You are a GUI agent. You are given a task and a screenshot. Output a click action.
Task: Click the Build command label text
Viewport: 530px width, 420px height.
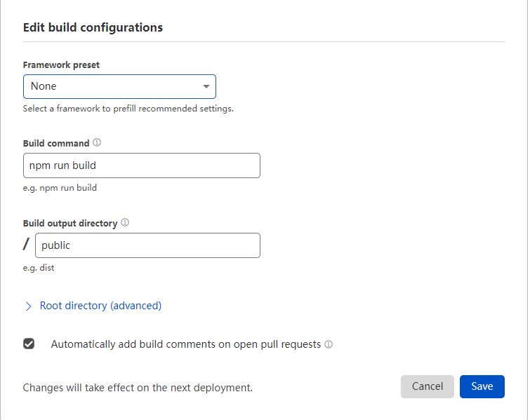(x=56, y=143)
